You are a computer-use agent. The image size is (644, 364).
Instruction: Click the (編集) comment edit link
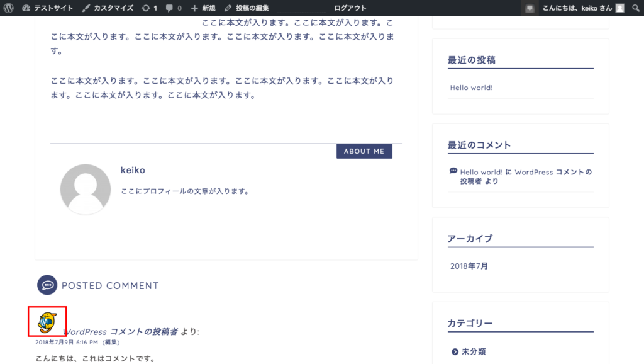tap(111, 342)
